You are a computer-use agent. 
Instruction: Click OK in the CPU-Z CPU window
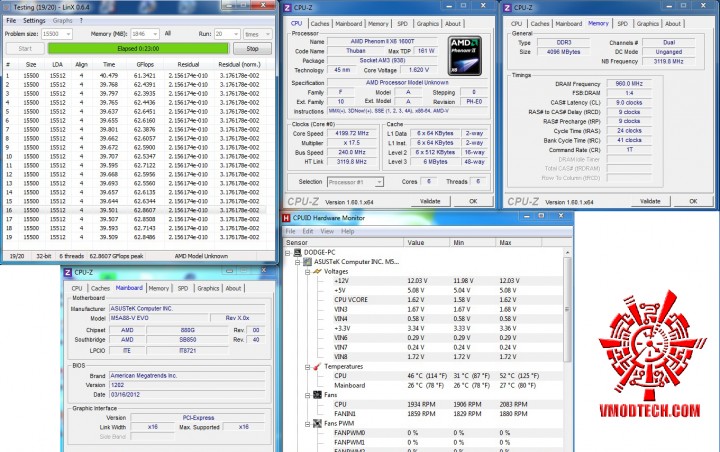473,201
